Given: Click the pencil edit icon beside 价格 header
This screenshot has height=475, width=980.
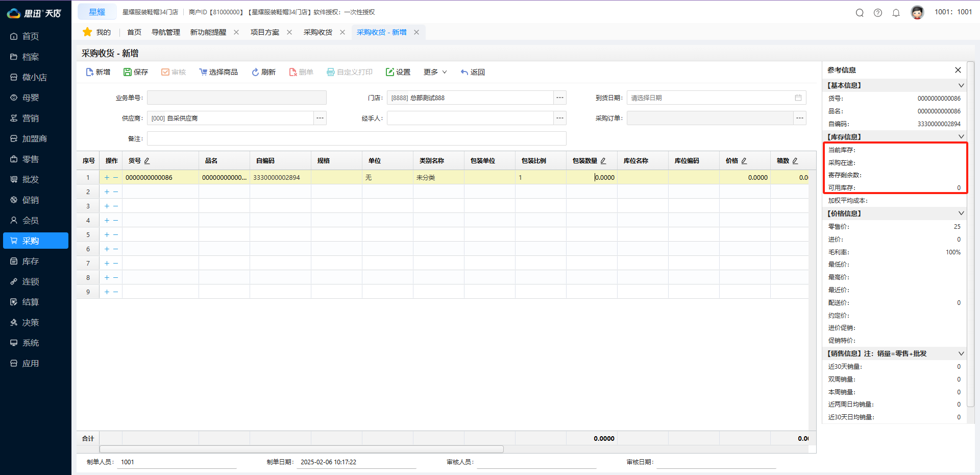Looking at the screenshot, I should click(744, 160).
